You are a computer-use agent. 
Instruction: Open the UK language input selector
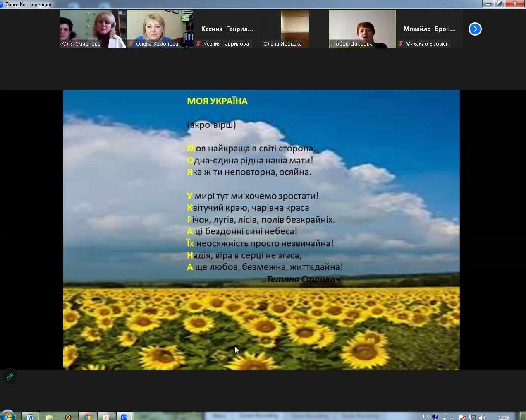(426, 417)
